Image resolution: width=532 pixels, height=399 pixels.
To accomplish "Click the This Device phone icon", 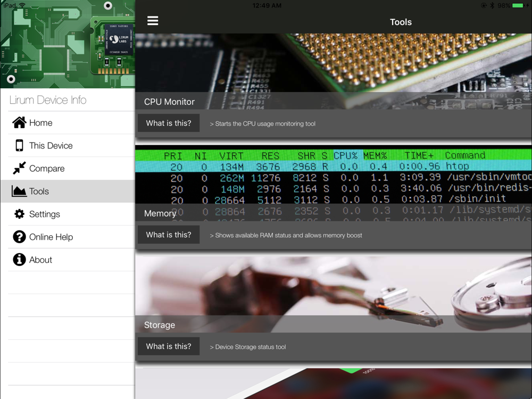I will [19, 145].
